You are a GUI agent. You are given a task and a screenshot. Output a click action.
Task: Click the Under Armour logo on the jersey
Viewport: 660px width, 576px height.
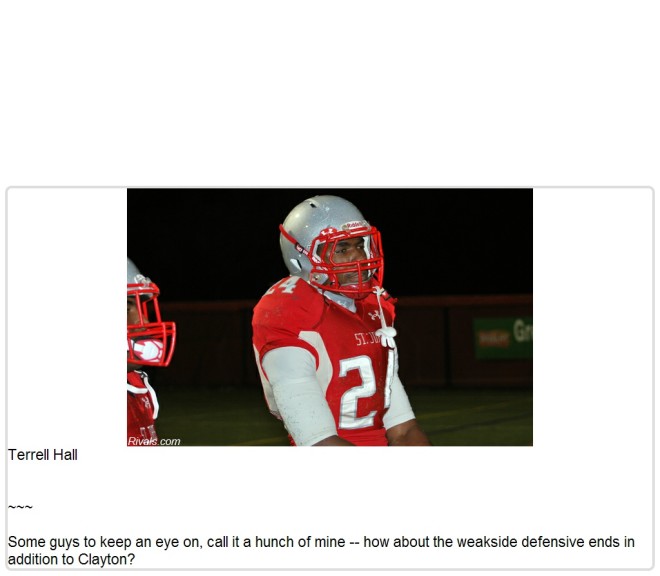[x=374, y=314]
